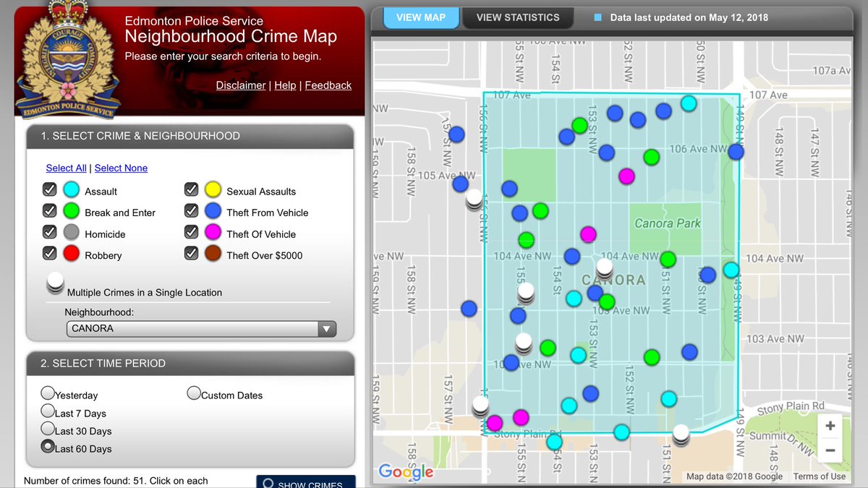Click the Canora Park label on the map

668,223
